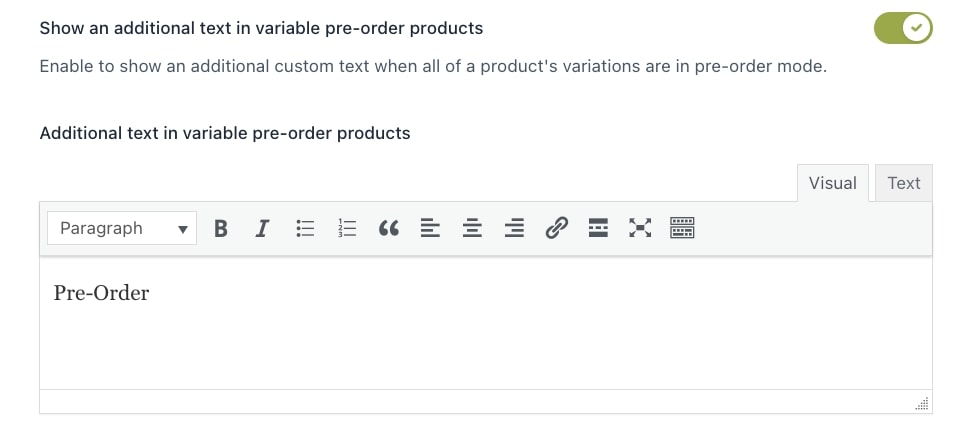Apply italic formatting
The width and height of the screenshot is (978, 438).
click(x=262, y=228)
